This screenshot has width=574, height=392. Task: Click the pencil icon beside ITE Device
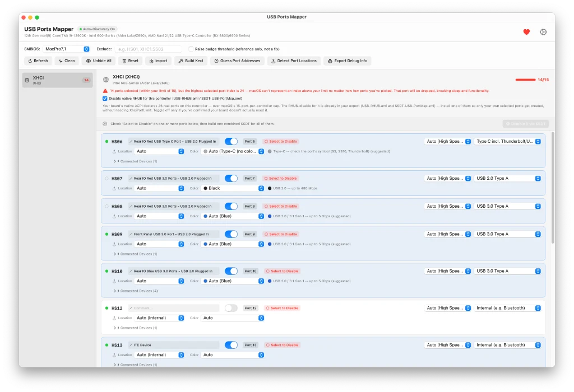131,345
